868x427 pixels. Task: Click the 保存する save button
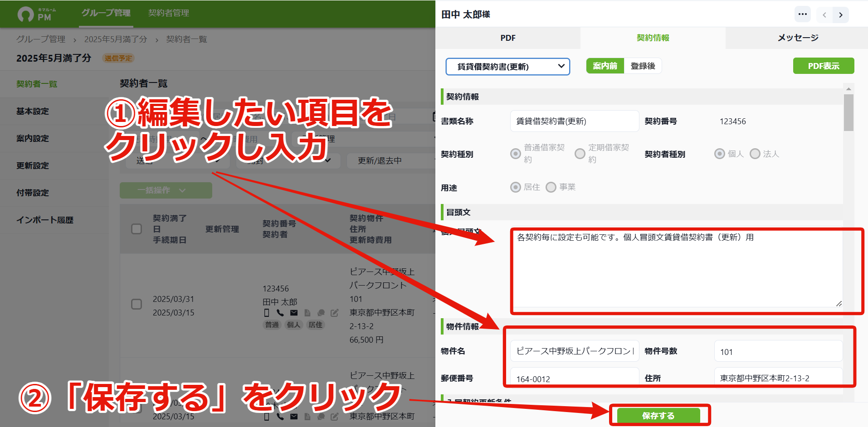(x=658, y=416)
